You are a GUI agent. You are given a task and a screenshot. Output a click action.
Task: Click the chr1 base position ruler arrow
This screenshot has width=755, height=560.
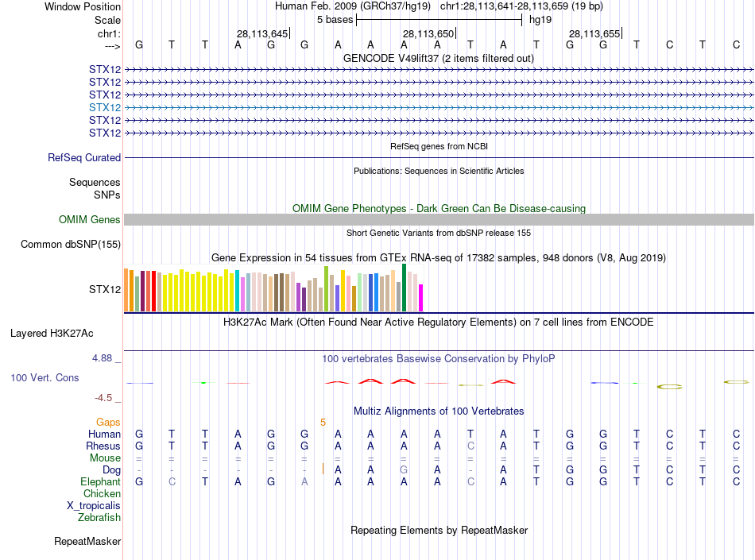pos(112,46)
